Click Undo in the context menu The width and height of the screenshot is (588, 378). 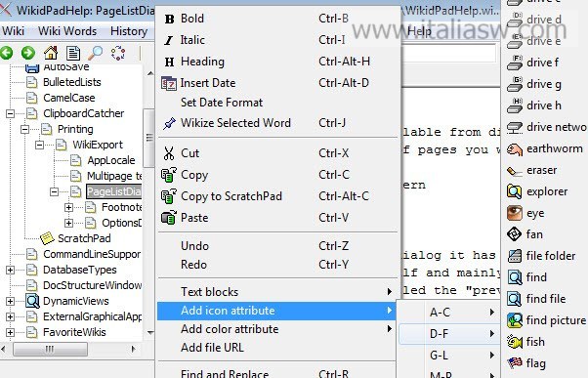click(277, 246)
